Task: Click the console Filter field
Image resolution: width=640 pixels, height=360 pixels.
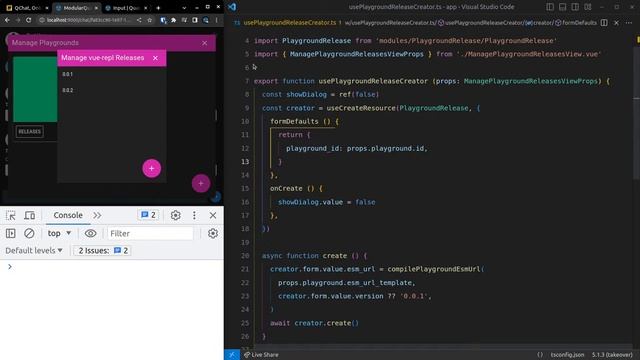Action: 150,233
